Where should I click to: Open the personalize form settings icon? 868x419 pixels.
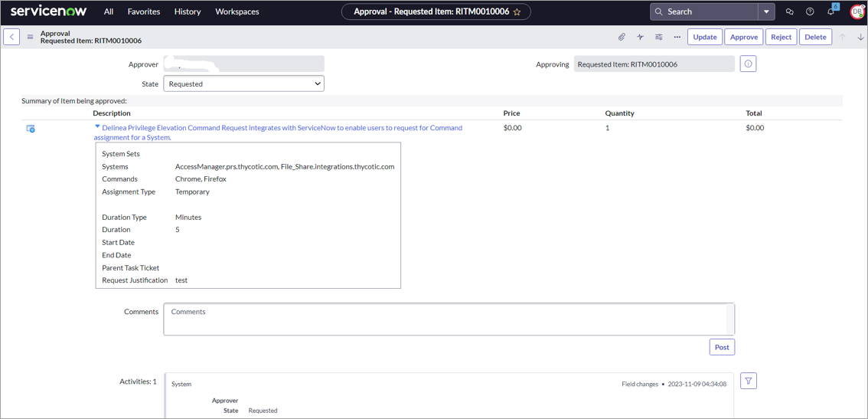point(658,37)
